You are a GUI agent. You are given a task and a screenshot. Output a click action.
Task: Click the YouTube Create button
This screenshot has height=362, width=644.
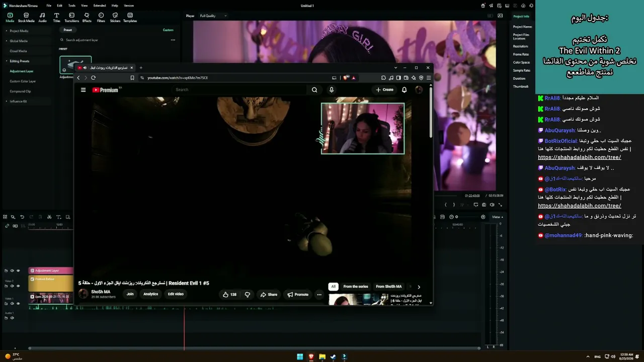385,90
